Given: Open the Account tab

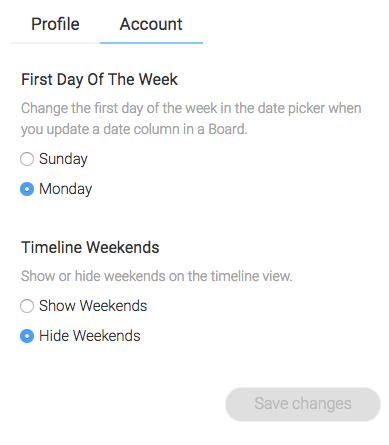Looking at the screenshot, I should [x=151, y=24].
